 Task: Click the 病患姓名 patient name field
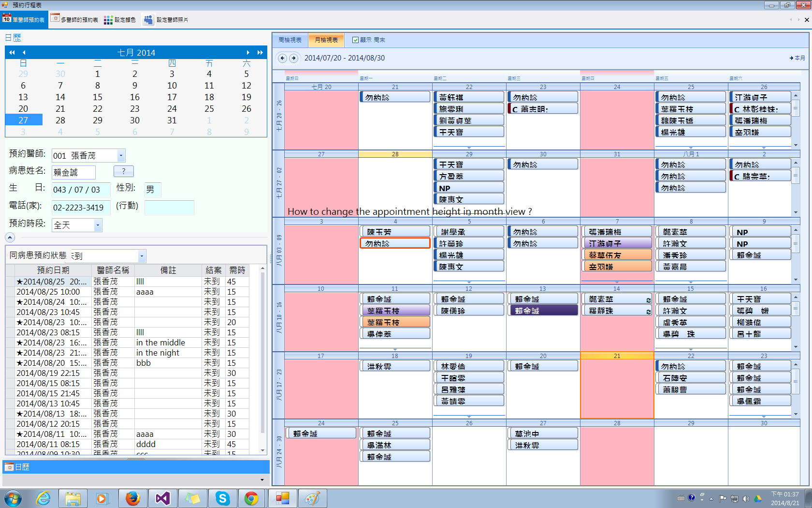[x=73, y=172]
